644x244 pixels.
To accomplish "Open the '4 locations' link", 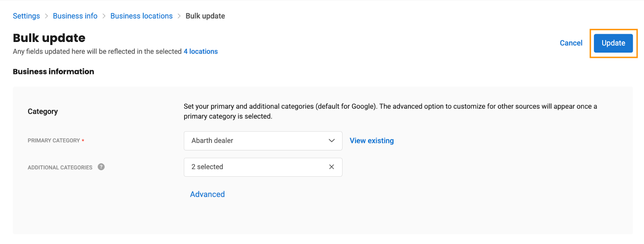I will tap(201, 52).
